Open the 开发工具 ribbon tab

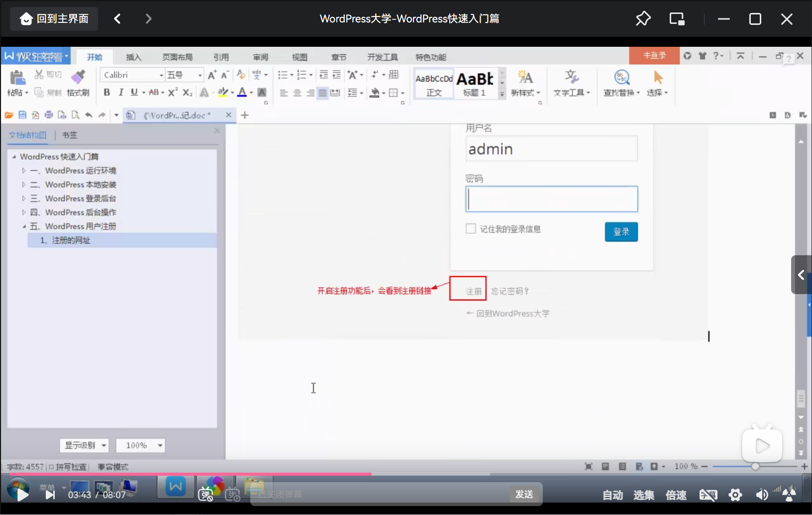(383, 57)
